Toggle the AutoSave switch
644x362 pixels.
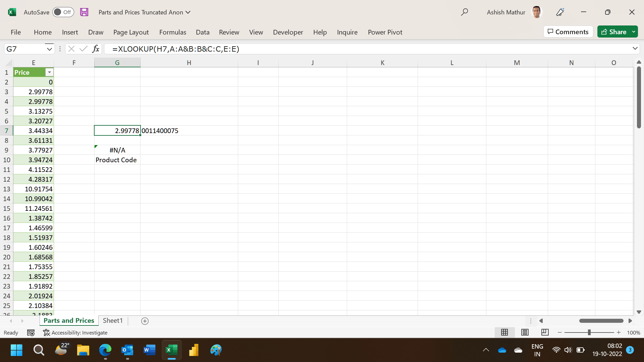click(x=63, y=12)
